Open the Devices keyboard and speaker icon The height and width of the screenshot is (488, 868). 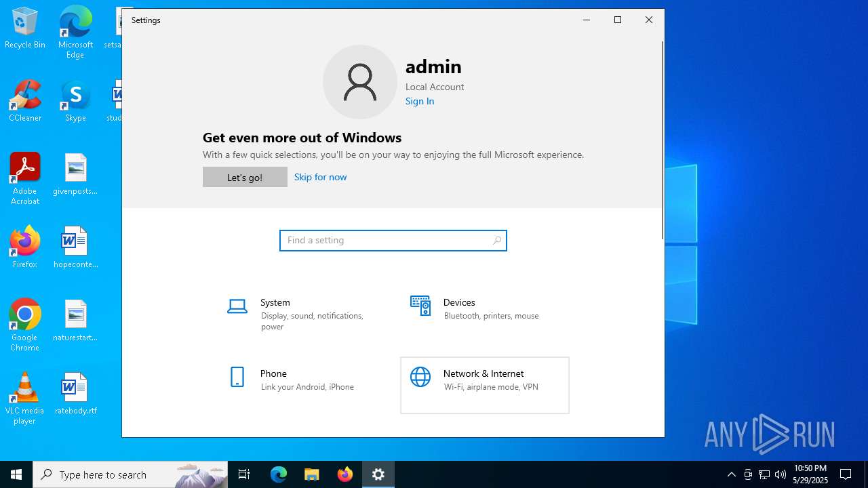pyautogui.click(x=420, y=306)
